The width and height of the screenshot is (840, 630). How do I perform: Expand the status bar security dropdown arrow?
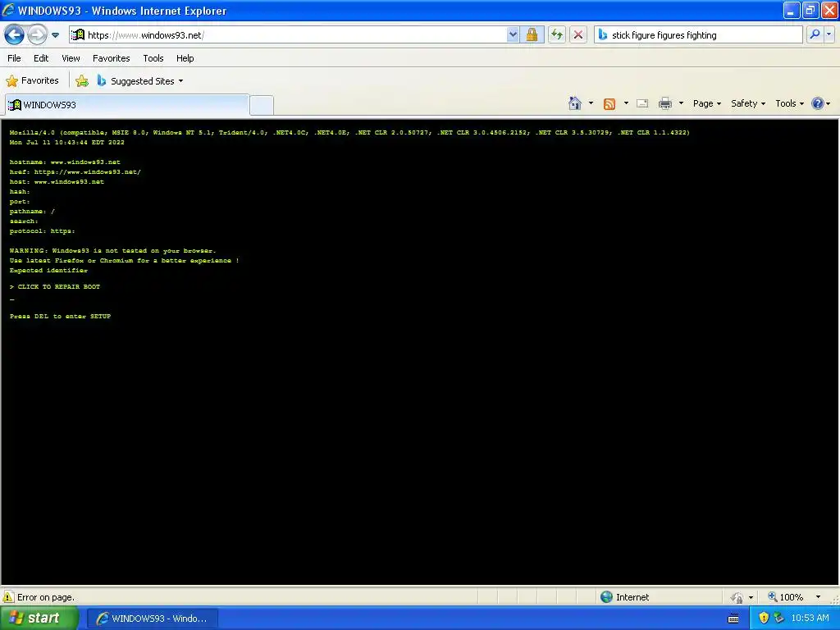click(x=751, y=597)
